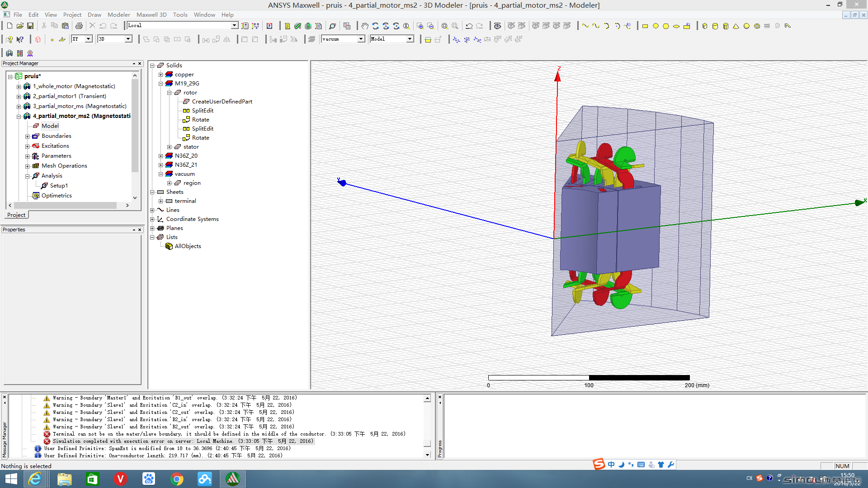
Task: Open the File menu
Action: point(18,14)
